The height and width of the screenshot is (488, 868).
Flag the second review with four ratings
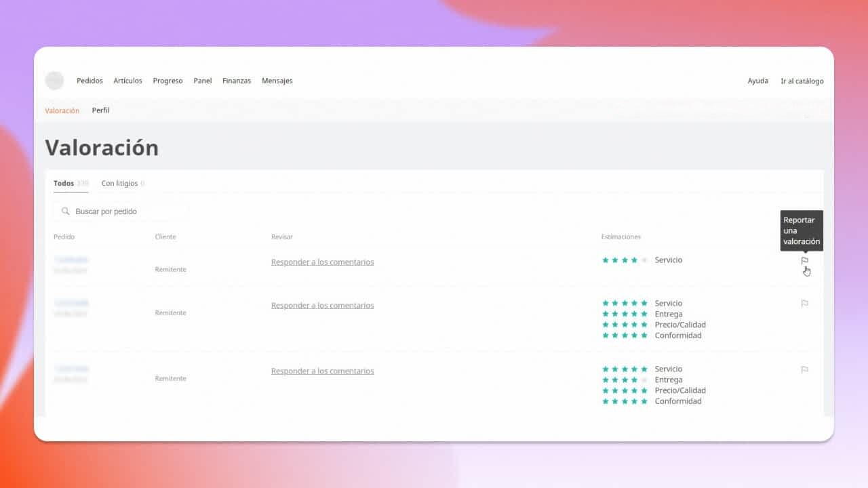pyautogui.click(x=804, y=304)
